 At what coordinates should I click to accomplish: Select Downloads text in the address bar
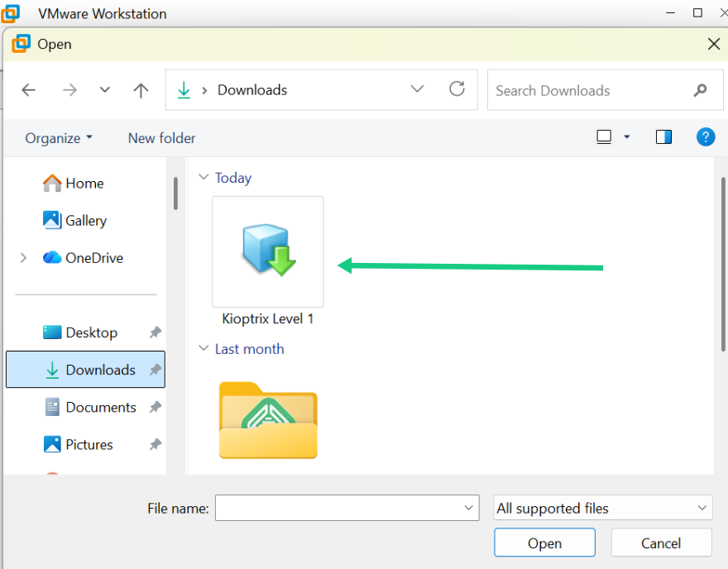pyautogui.click(x=252, y=90)
